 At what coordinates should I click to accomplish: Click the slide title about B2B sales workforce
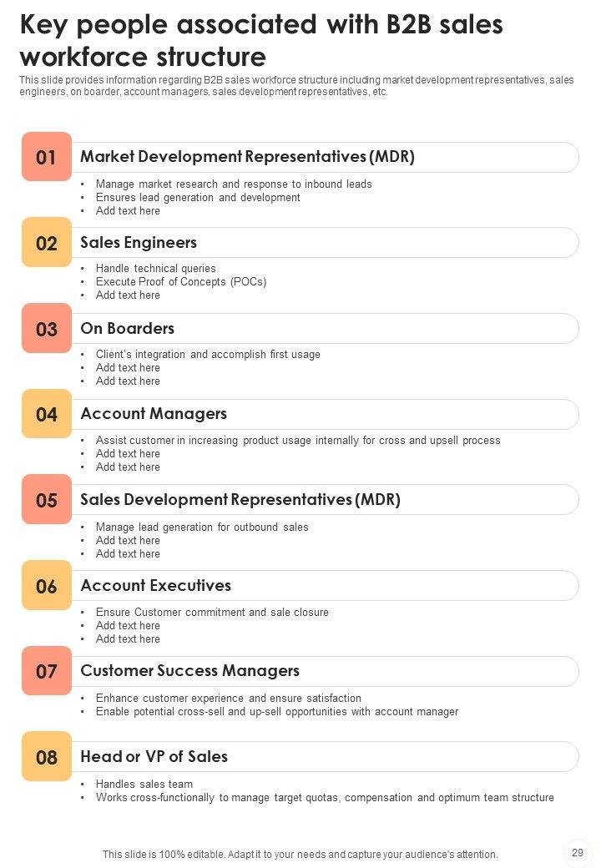point(261,41)
